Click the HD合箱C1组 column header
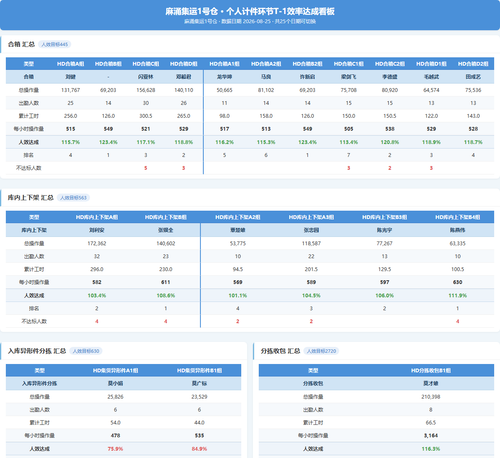Screen dimensions: 500x458 [x=349, y=64]
